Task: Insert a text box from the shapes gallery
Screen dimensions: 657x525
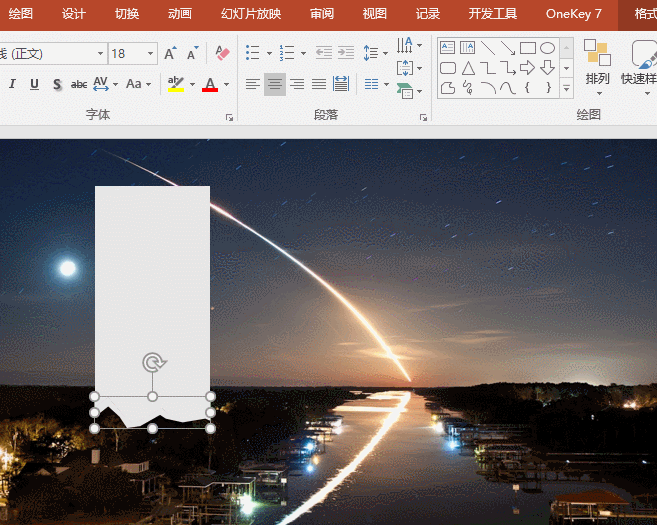Action: [x=447, y=48]
